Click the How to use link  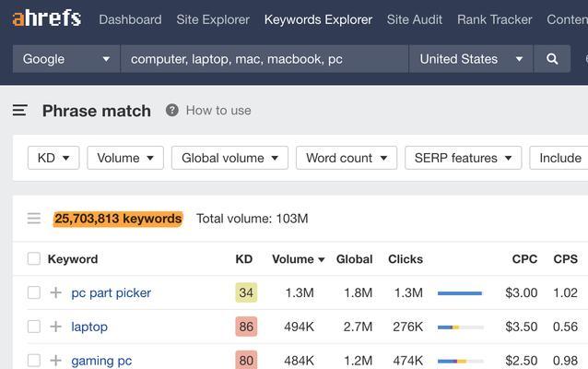tap(218, 111)
